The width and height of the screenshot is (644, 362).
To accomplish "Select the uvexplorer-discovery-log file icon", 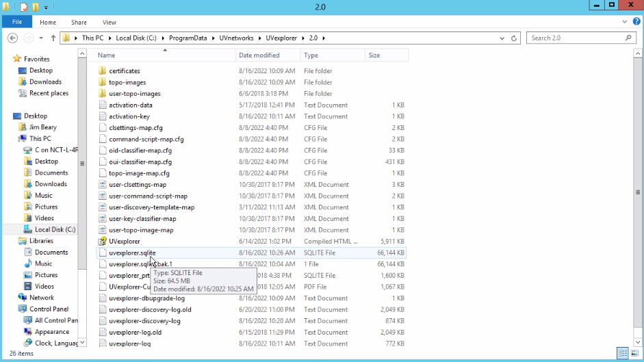I will point(103,321).
